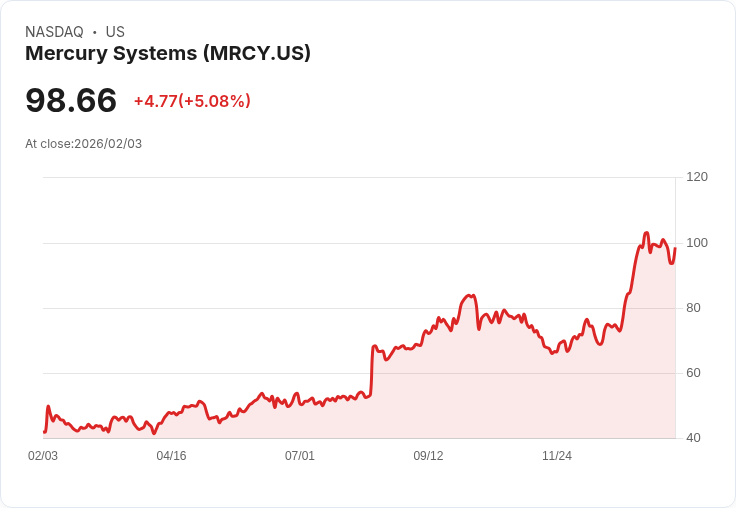This screenshot has width=736, height=508.
Task: Click the At close:2026/02/03 text
Action: click(84, 144)
